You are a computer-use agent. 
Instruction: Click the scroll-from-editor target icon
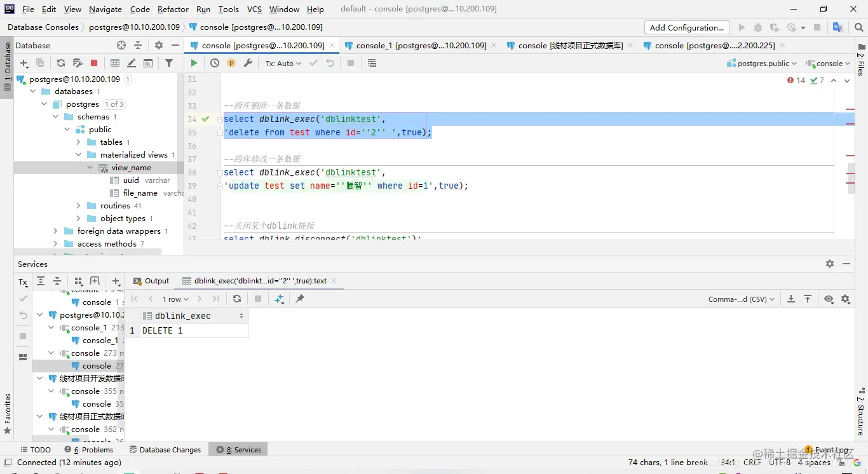(121, 45)
